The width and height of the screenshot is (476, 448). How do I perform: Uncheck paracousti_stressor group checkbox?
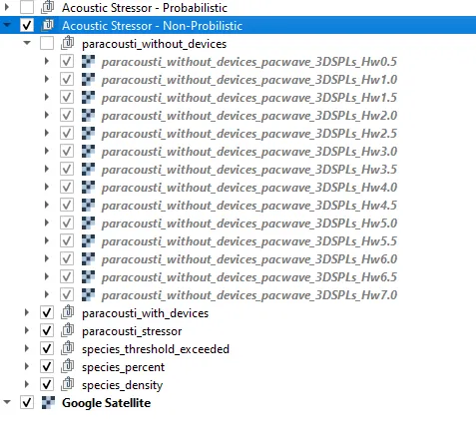click(x=47, y=331)
